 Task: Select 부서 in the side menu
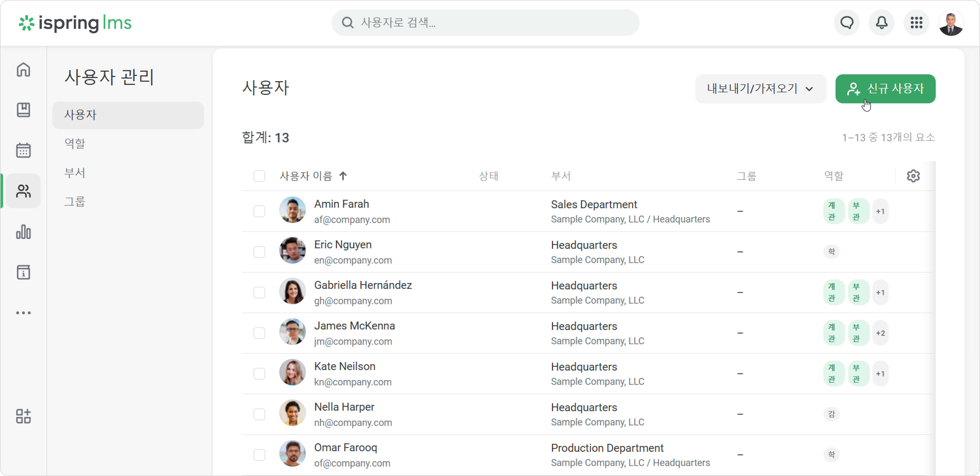75,173
